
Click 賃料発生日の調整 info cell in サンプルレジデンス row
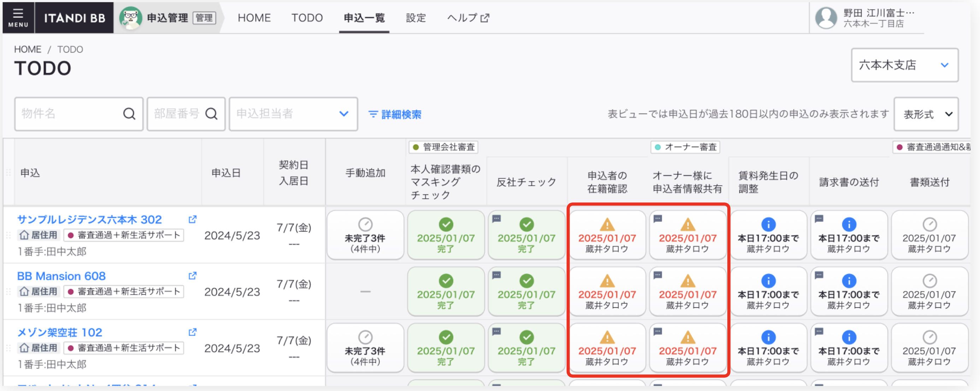(x=768, y=235)
